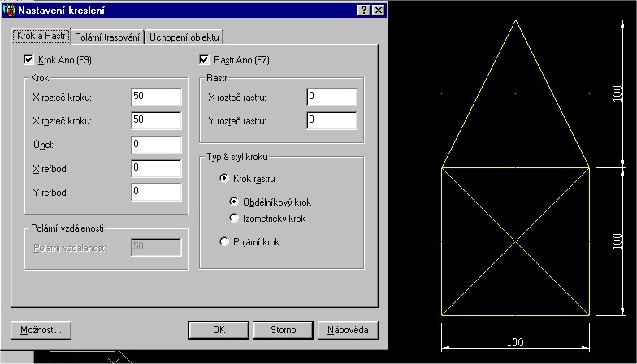637x364 pixels.
Task: Focus the Y rozteč rastru field
Action: point(331,121)
